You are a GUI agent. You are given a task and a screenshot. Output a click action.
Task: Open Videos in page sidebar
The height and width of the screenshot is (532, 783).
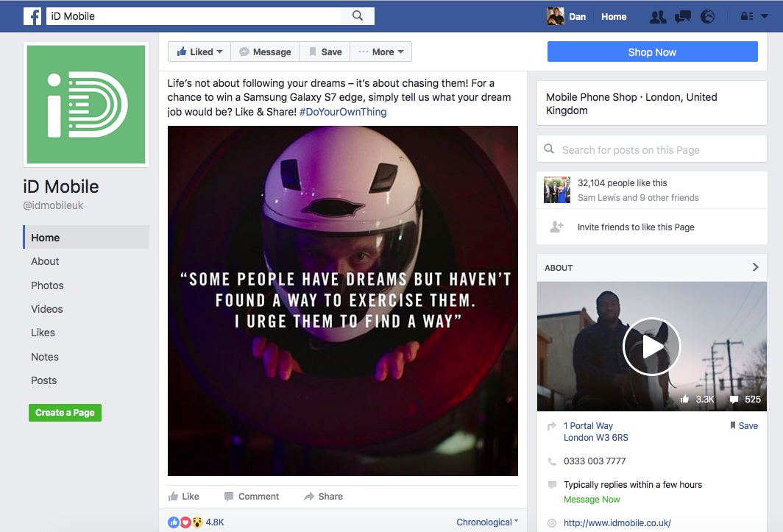click(47, 309)
